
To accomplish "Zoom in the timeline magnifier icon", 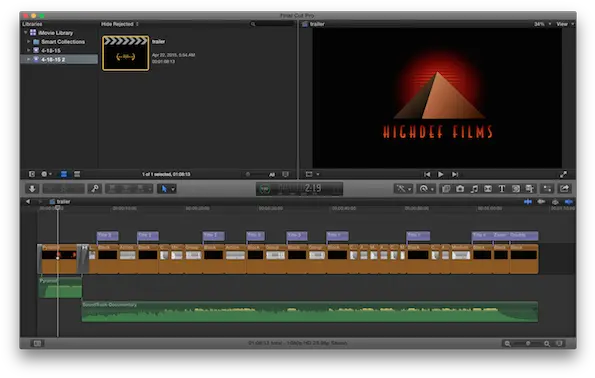I will [547, 343].
